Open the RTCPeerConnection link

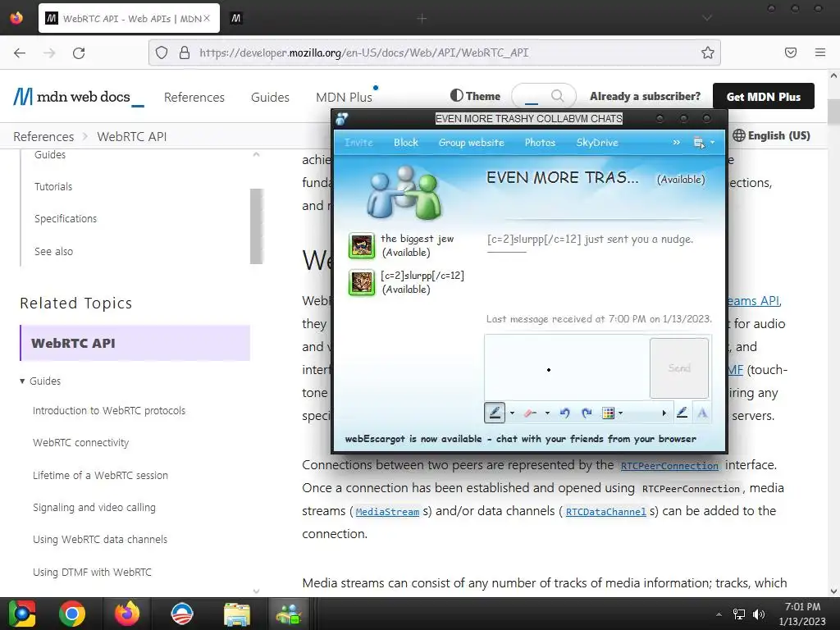(669, 466)
